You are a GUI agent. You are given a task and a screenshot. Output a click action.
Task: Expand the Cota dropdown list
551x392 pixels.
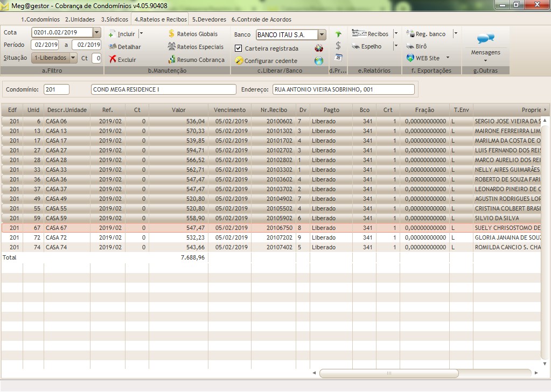(x=97, y=32)
